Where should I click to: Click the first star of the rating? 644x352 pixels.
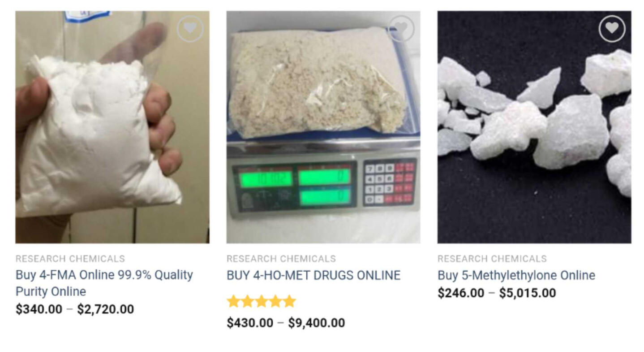[234, 301]
